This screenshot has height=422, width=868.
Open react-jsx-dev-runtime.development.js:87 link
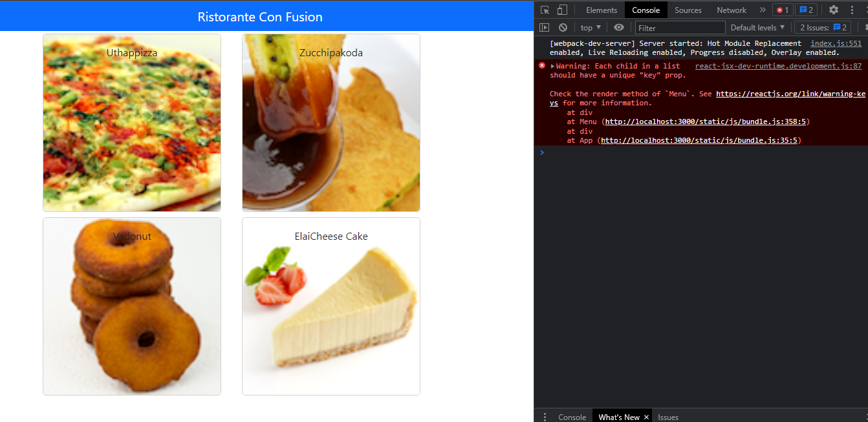point(778,66)
